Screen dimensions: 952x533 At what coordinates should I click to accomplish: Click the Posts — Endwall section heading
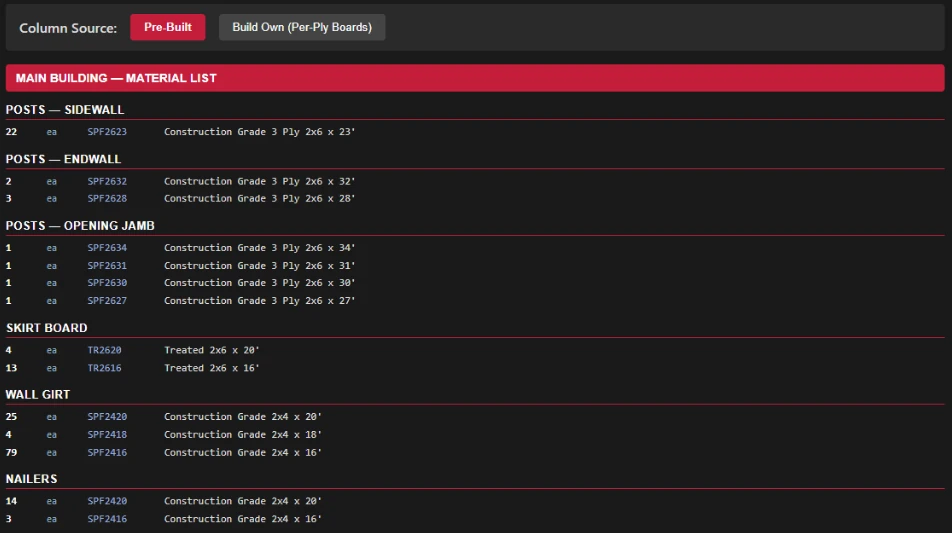[x=63, y=159]
